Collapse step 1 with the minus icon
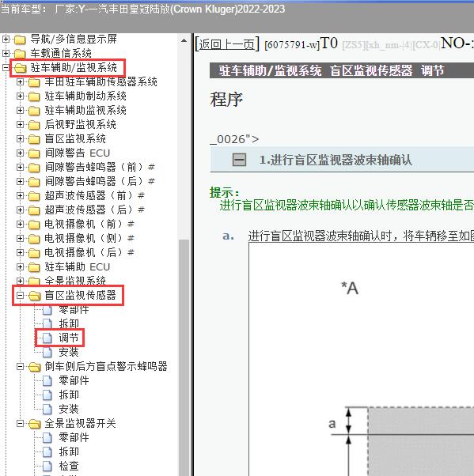The height and width of the screenshot is (476, 474). (x=240, y=160)
